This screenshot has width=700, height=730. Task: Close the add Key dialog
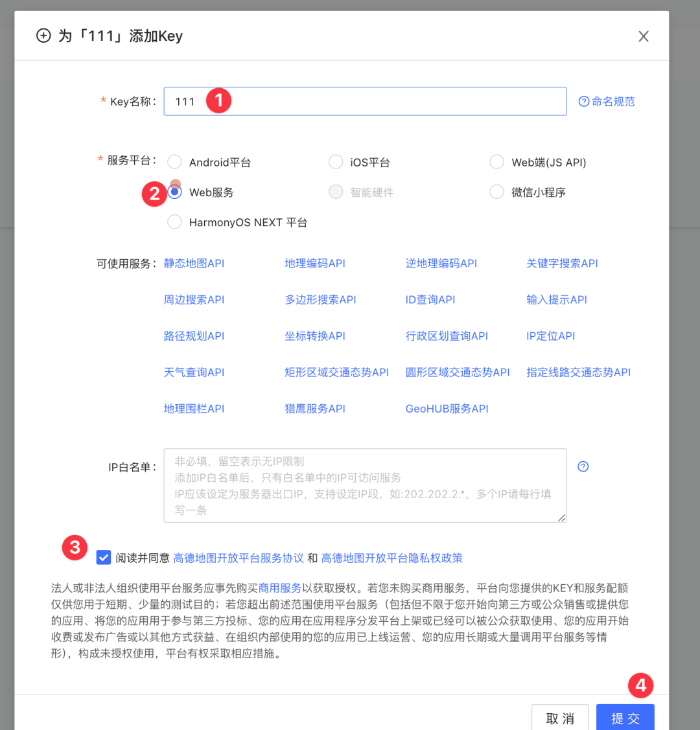click(x=643, y=36)
